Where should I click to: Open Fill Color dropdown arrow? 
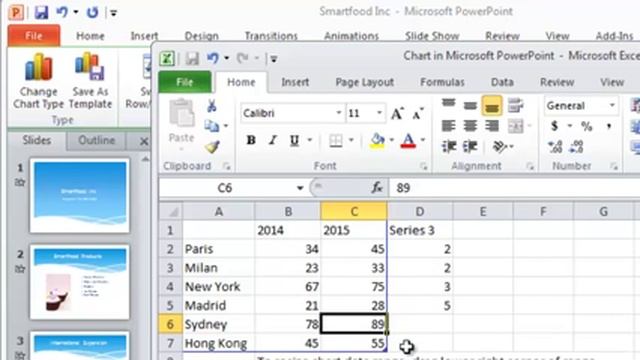pos(392,140)
